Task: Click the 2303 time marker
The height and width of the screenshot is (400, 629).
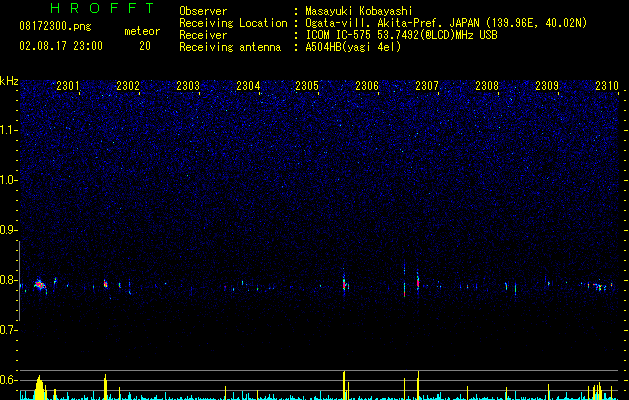Action: point(188,86)
